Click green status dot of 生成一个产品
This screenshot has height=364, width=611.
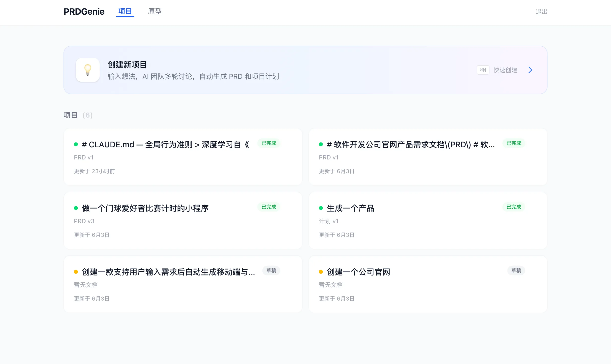321,208
